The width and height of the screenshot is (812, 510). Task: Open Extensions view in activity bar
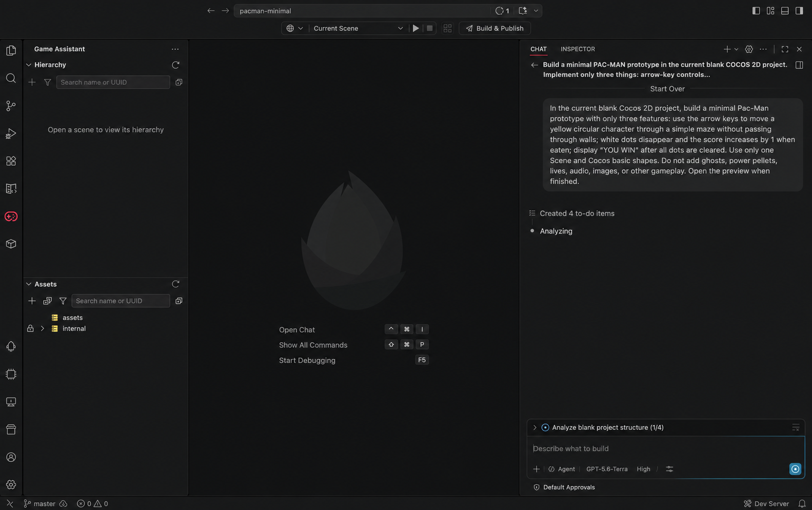[11, 161]
